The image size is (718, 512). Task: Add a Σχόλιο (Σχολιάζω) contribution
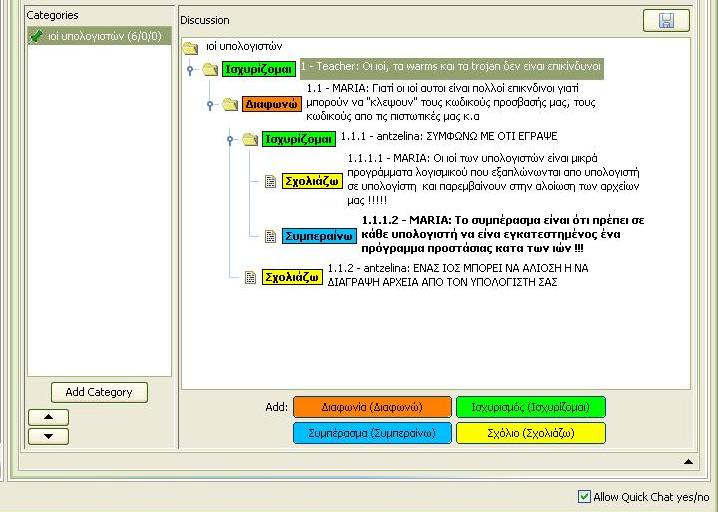pyautogui.click(x=530, y=433)
